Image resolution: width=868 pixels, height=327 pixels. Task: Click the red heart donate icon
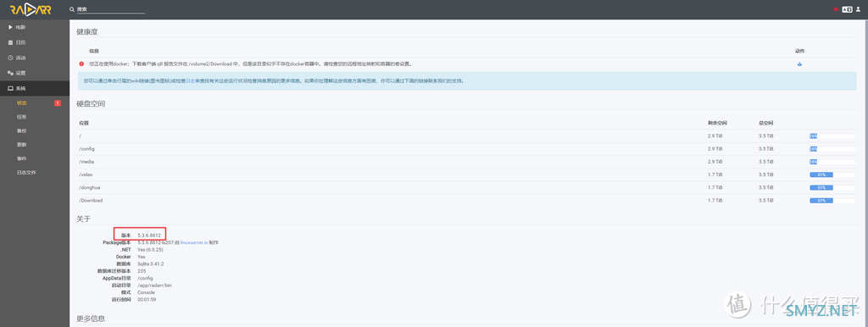(x=836, y=9)
